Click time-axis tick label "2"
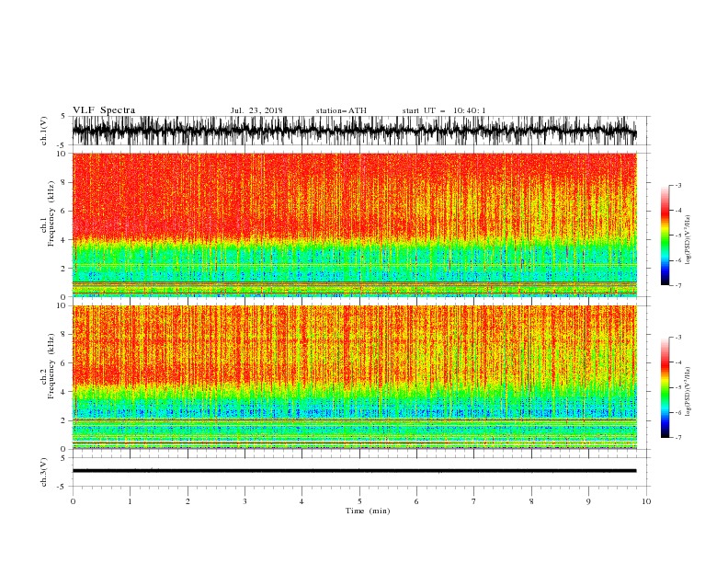 (188, 501)
